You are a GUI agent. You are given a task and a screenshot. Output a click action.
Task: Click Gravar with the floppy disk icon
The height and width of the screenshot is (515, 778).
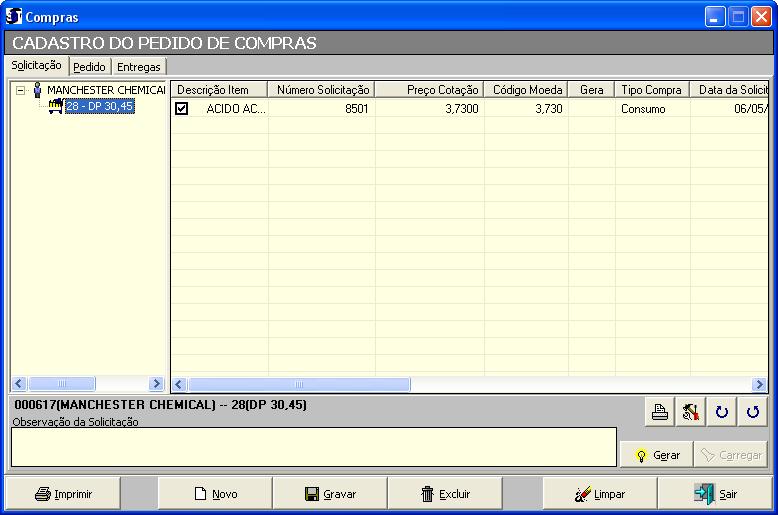(x=330, y=494)
